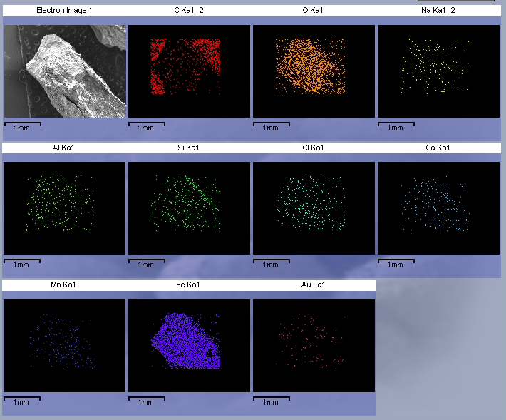Click the 1mm scale bar under the Fe Ka1 map
506x420 pixels.
[147, 401]
